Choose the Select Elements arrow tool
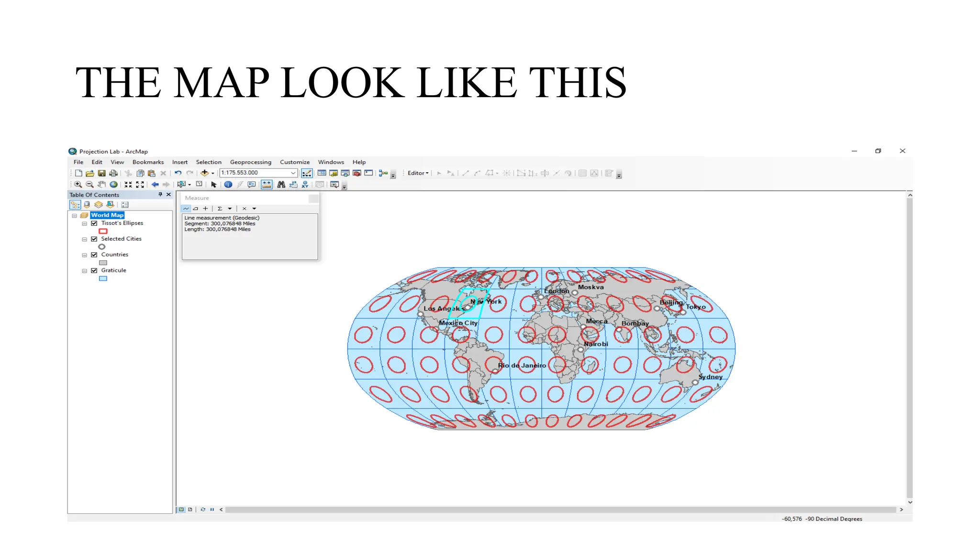The height and width of the screenshot is (551, 980). click(x=214, y=185)
